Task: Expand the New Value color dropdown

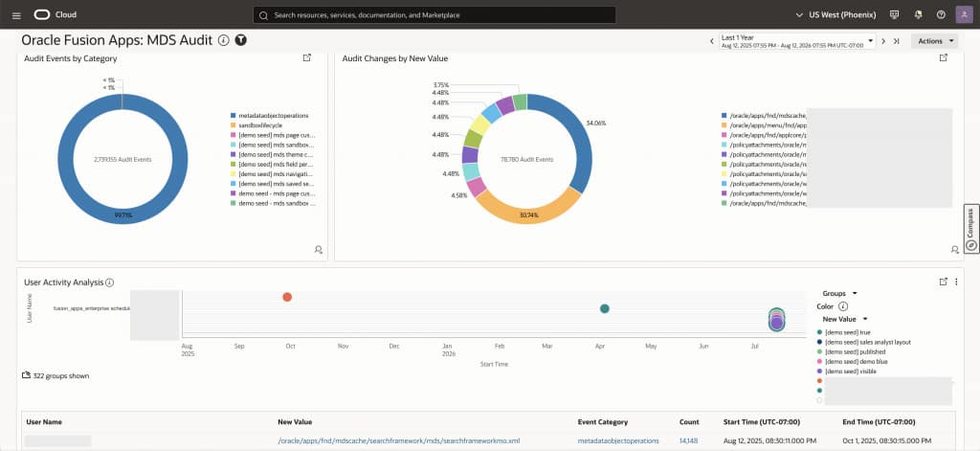Action: point(845,319)
